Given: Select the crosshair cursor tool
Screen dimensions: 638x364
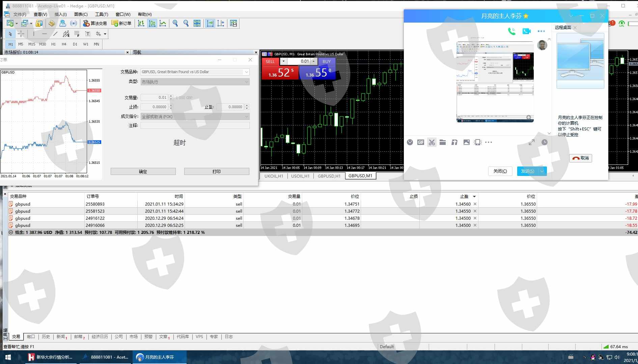Looking at the screenshot, I should (21, 34).
